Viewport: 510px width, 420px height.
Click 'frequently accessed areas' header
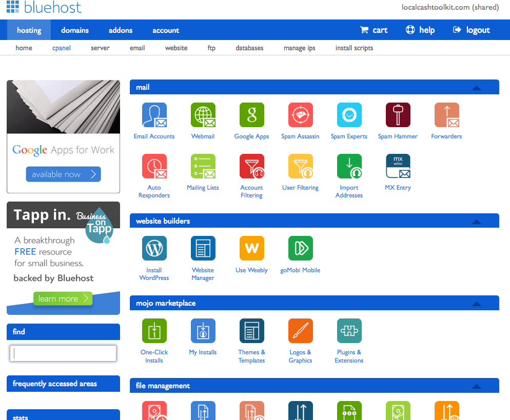tap(64, 384)
